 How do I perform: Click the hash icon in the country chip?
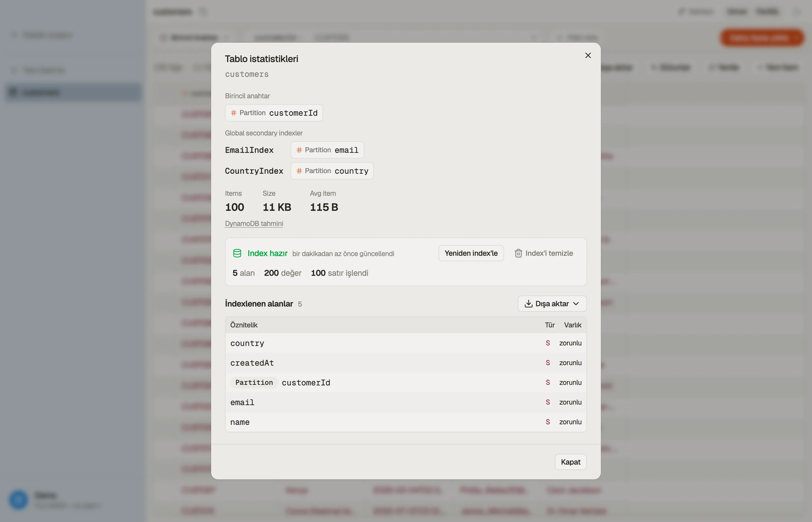(299, 171)
